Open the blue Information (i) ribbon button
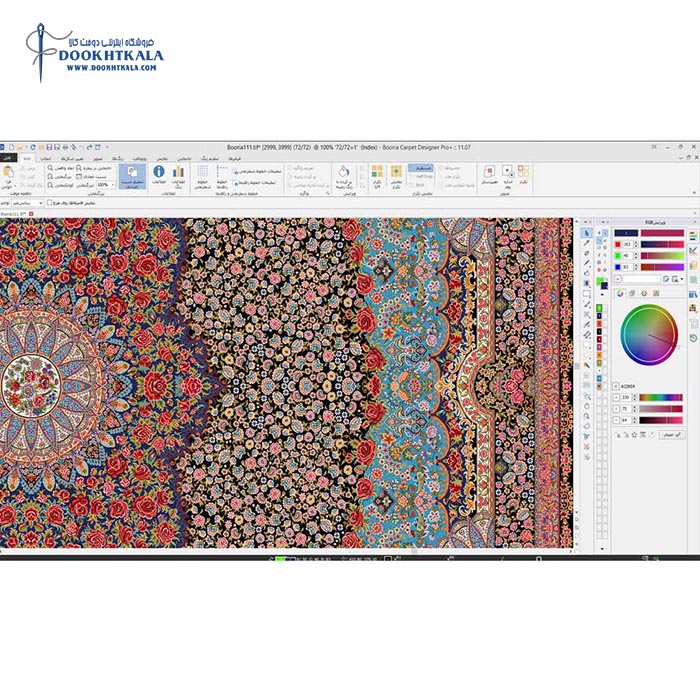This screenshot has height=700, width=700. coord(159,171)
